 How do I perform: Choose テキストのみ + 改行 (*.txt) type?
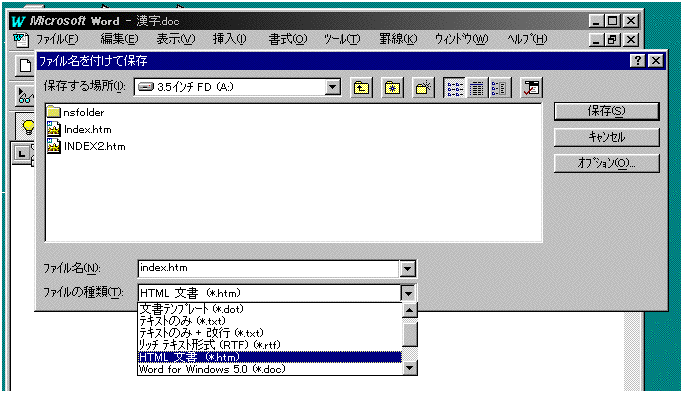coord(270,333)
